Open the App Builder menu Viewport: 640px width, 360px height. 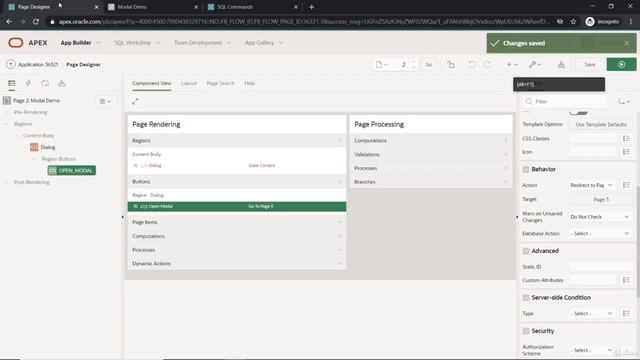(80, 42)
